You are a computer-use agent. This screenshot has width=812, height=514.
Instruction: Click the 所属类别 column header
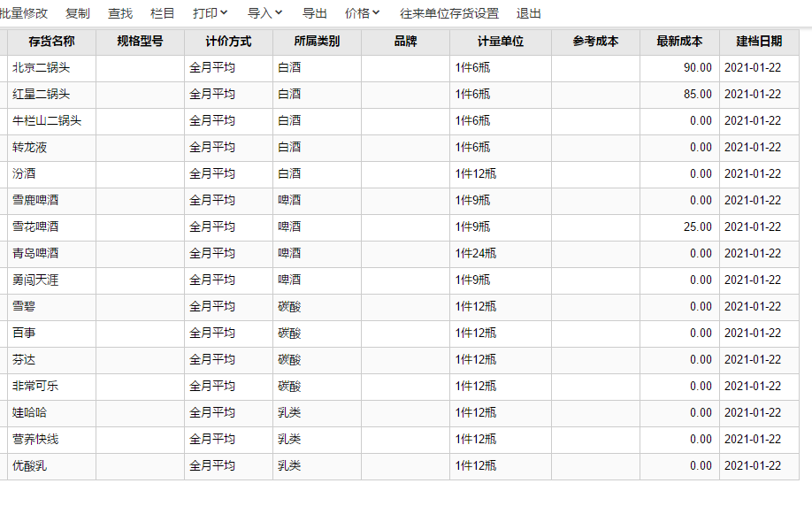pyautogui.click(x=317, y=42)
